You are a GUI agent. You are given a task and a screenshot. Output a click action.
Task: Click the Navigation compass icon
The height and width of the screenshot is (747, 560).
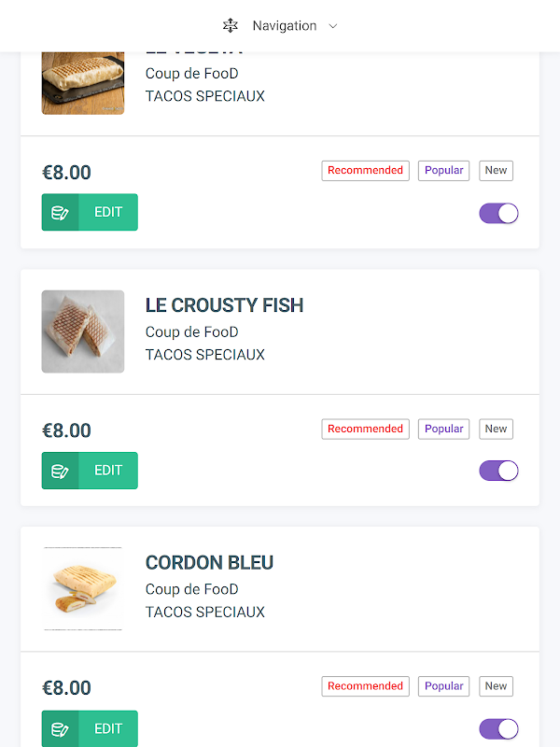point(231,26)
